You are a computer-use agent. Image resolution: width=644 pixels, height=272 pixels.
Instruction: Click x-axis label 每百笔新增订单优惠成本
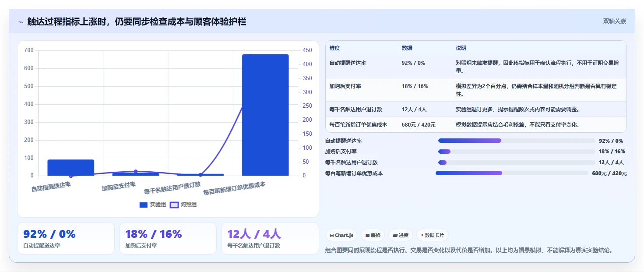(x=234, y=188)
